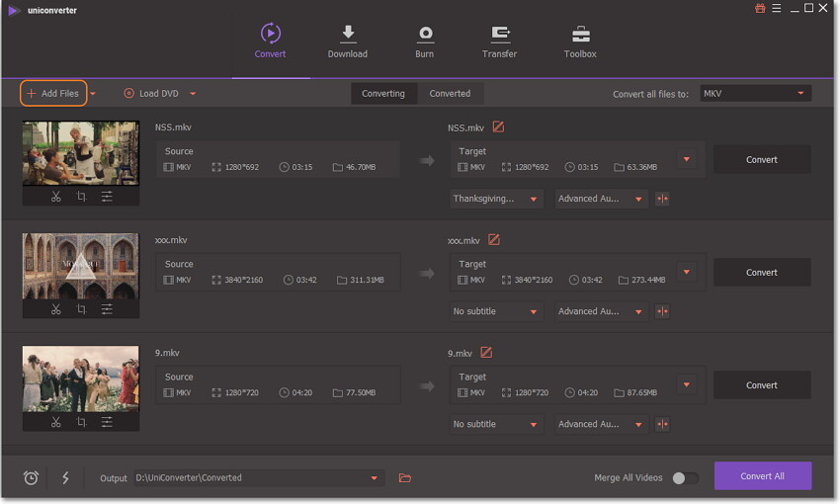The height and width of the screenshot is (504, 840).
Task: Open the Download section
Action: [348, 41]
